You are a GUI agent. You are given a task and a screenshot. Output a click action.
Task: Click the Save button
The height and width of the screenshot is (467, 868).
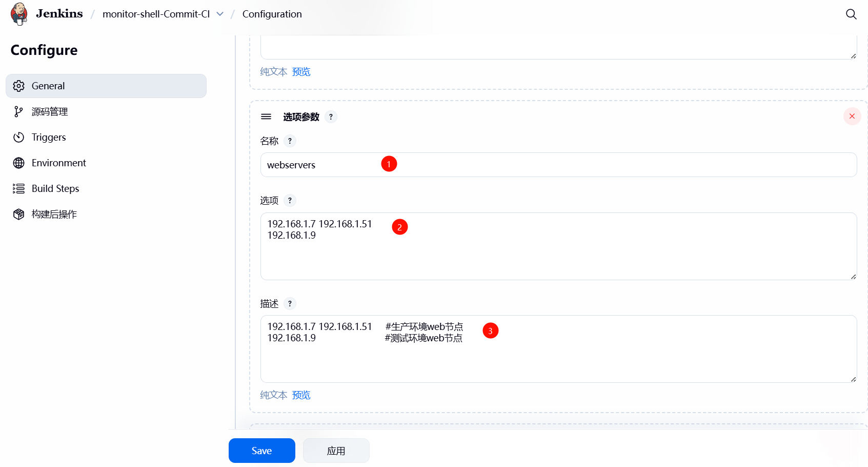pos(261,451)
